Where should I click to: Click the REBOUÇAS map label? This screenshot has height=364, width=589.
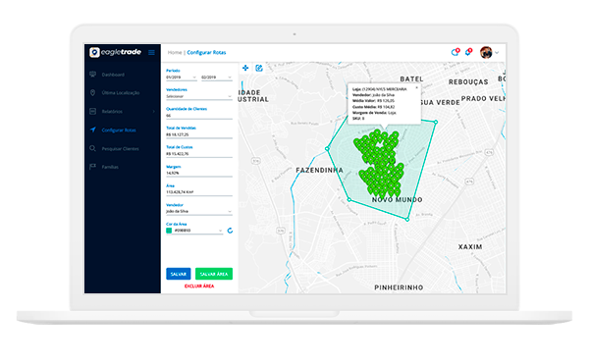tap(468, 81)
